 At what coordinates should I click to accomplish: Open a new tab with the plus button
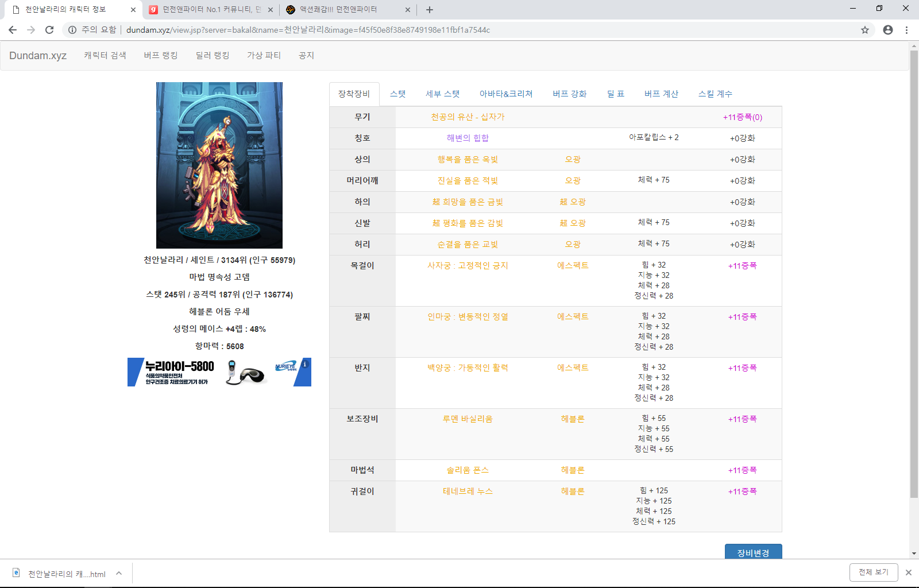click(x=430, y=10)
